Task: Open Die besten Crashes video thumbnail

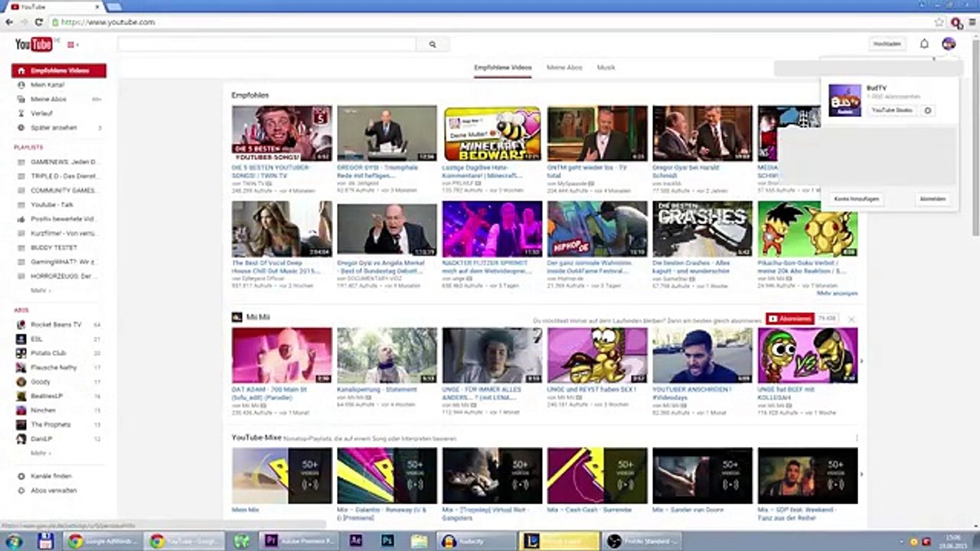Action: (x=703, y=229)
